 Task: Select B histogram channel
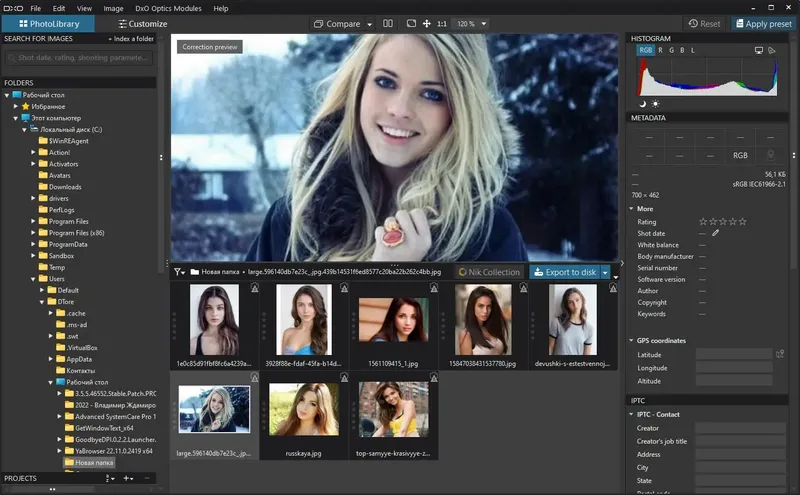tap(682, 50)
